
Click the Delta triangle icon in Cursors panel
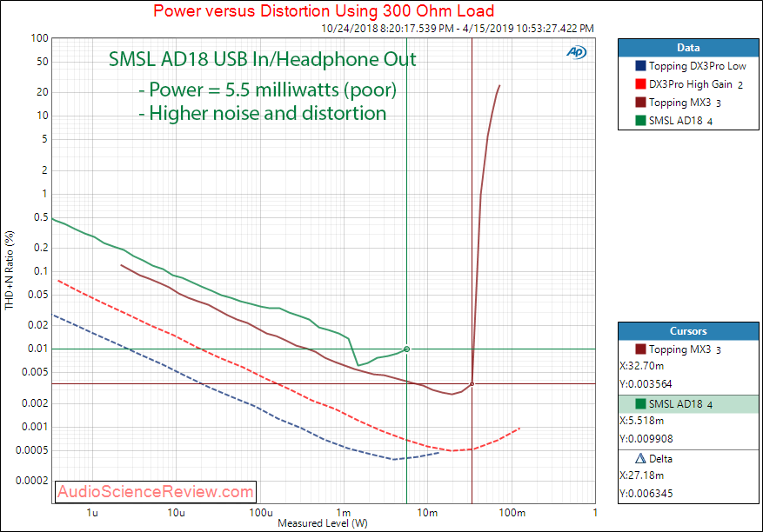pyautogui.click(x=640, y=459)
